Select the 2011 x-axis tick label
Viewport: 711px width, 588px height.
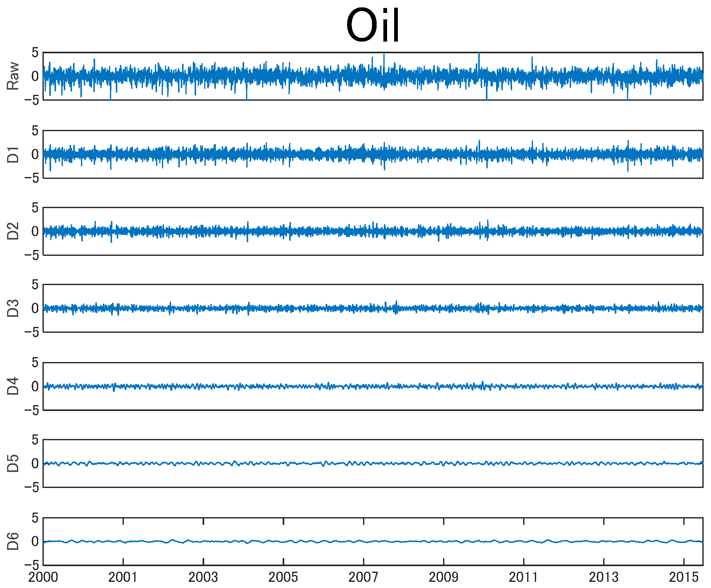[x=523, y=578]
